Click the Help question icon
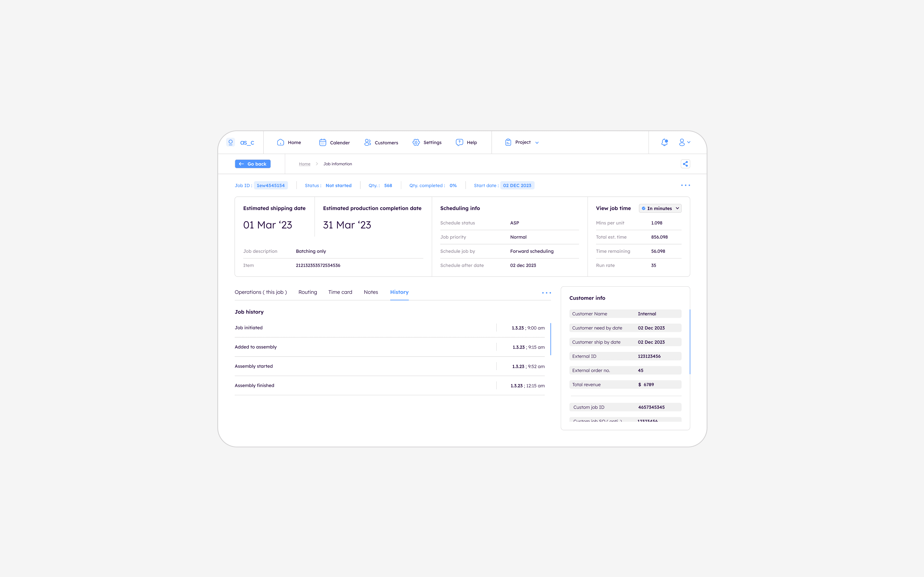The width and height of the screenshot is (924, 577). pyautogui.click(x=459, y=142)
